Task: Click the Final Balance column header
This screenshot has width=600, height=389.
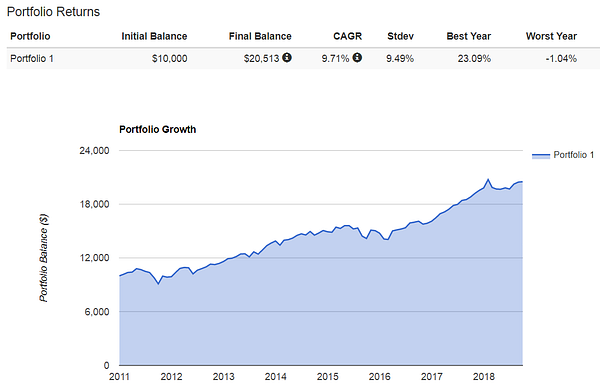Action: click(260, 36)
